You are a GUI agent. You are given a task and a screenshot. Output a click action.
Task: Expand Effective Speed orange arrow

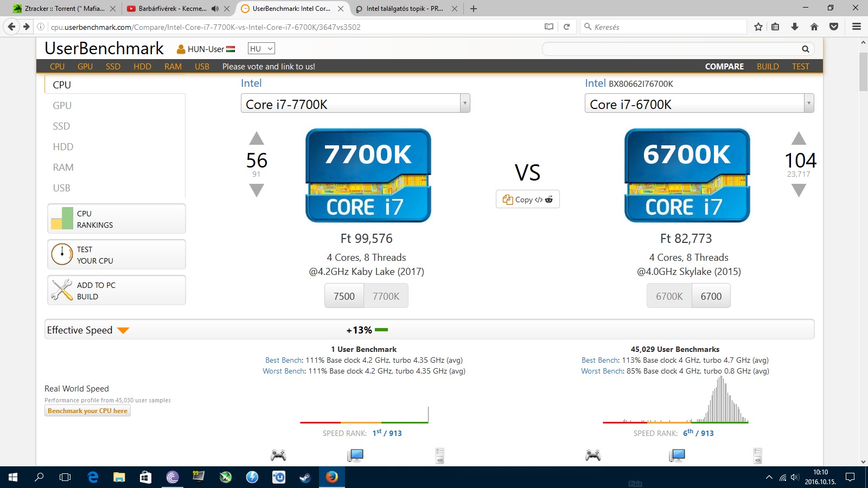pos(123,330)
